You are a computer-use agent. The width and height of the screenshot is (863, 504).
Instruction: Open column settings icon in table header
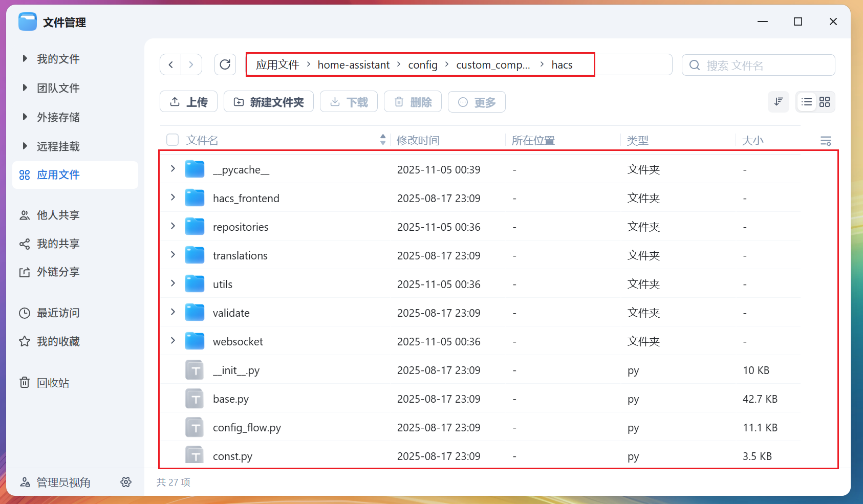click(x=825, y=141)
